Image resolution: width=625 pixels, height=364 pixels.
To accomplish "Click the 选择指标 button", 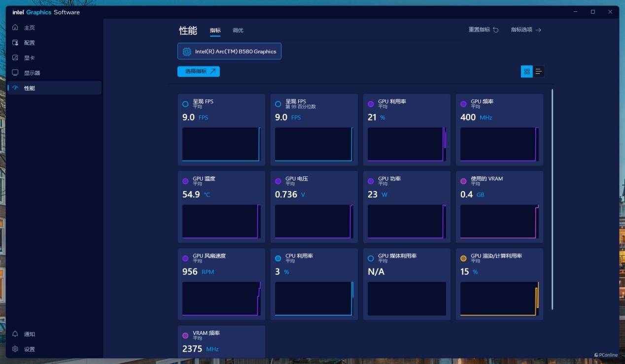I will pyautogui.click(x=199, y=71).
